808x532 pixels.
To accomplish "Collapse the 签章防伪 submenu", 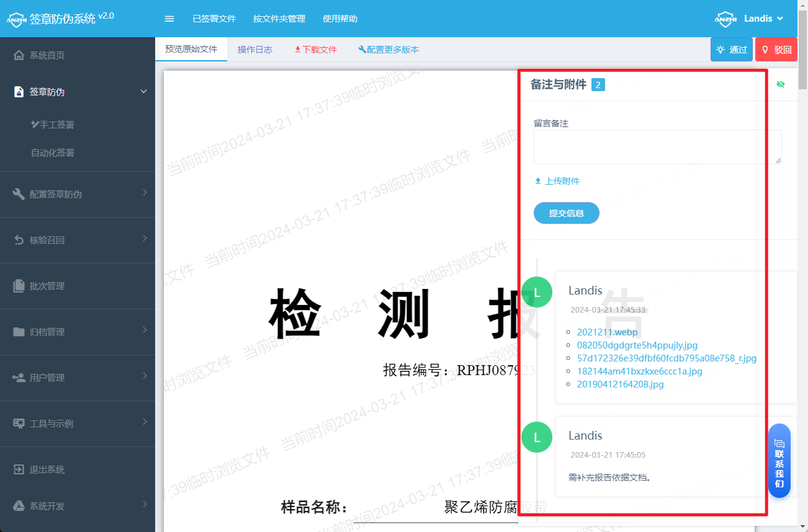I will point(143,91).
